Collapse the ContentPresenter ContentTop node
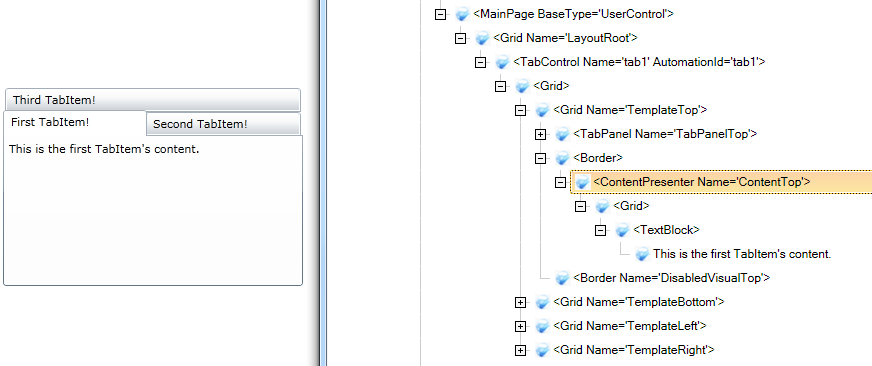 (x=560, y=182)
